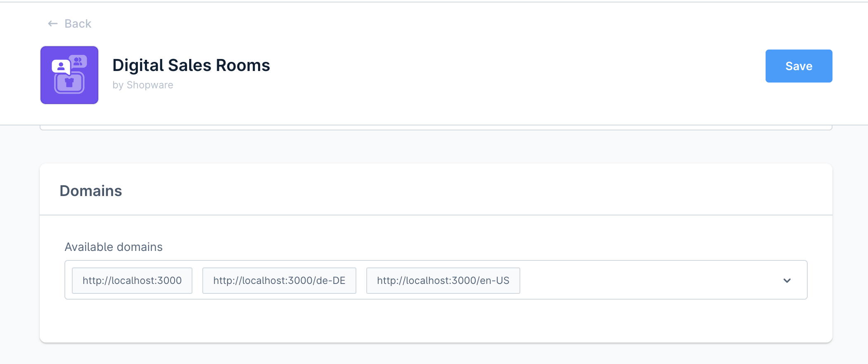Click the 'by Shopware' author text

(x=142, y=85)
